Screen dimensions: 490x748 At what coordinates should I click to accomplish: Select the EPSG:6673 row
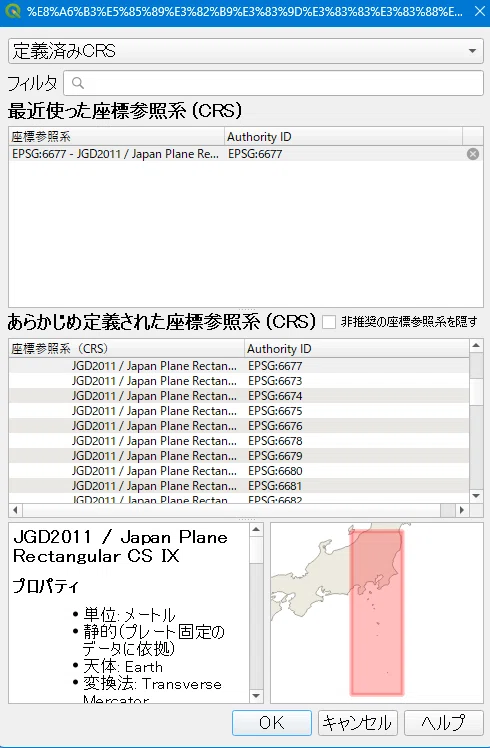pos(239,381)
